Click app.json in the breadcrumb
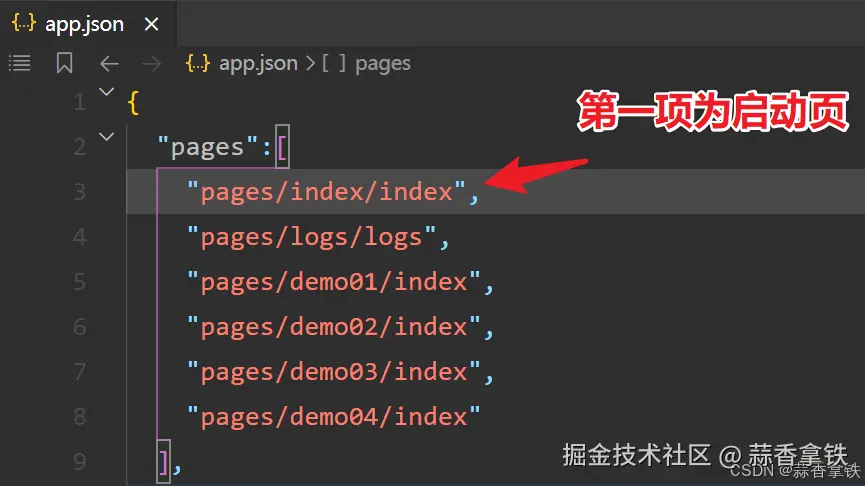 258,63
